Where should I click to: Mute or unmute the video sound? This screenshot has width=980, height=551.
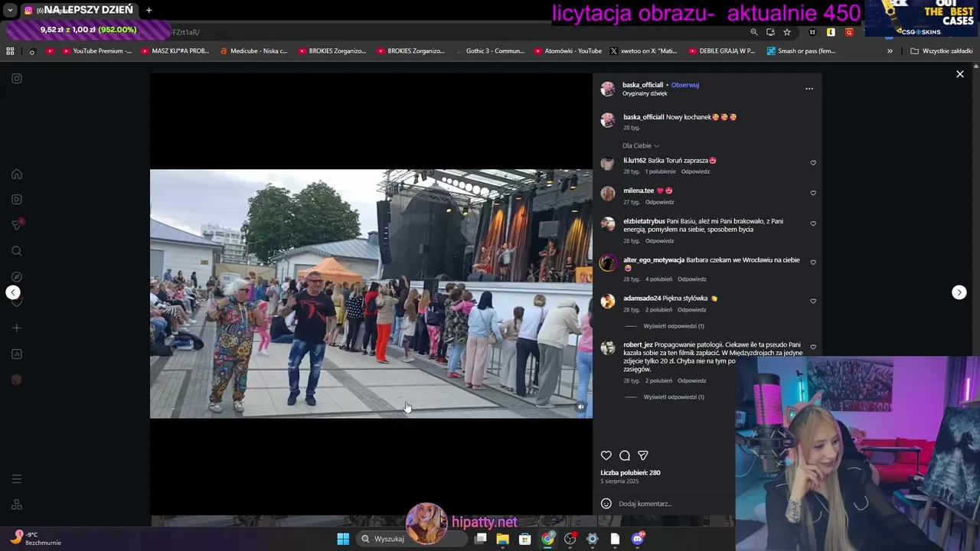tap(581, 407)
